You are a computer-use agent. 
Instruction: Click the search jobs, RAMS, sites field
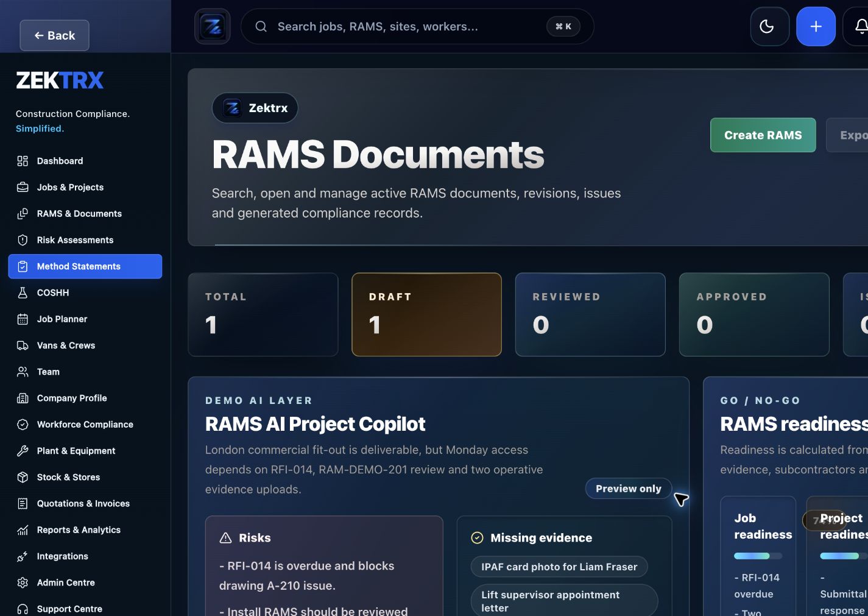pyautogui.click(x=417, y=26)
